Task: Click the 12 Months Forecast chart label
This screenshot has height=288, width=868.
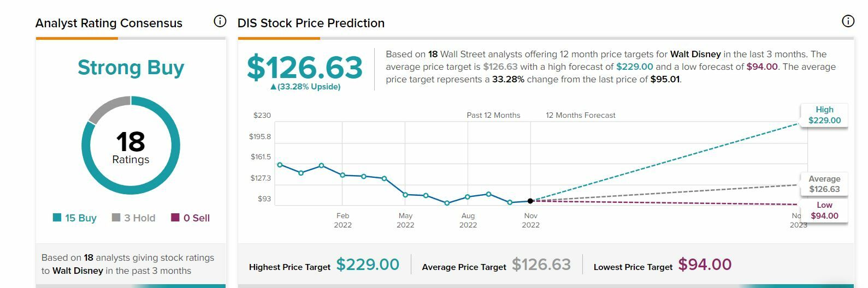Action: pos(580,115)
